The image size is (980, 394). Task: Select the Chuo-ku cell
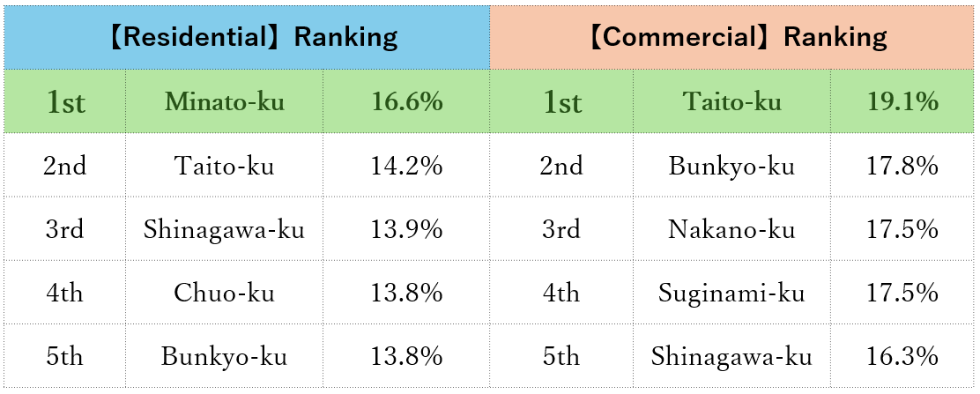[x=224, y=293]
